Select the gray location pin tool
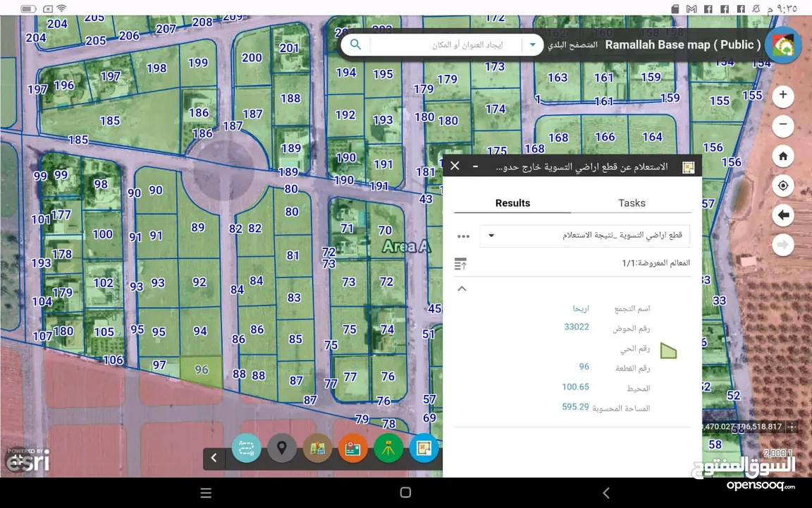This screenshot has width=812, height=508. pyautogui.click(x=282, y=448)
